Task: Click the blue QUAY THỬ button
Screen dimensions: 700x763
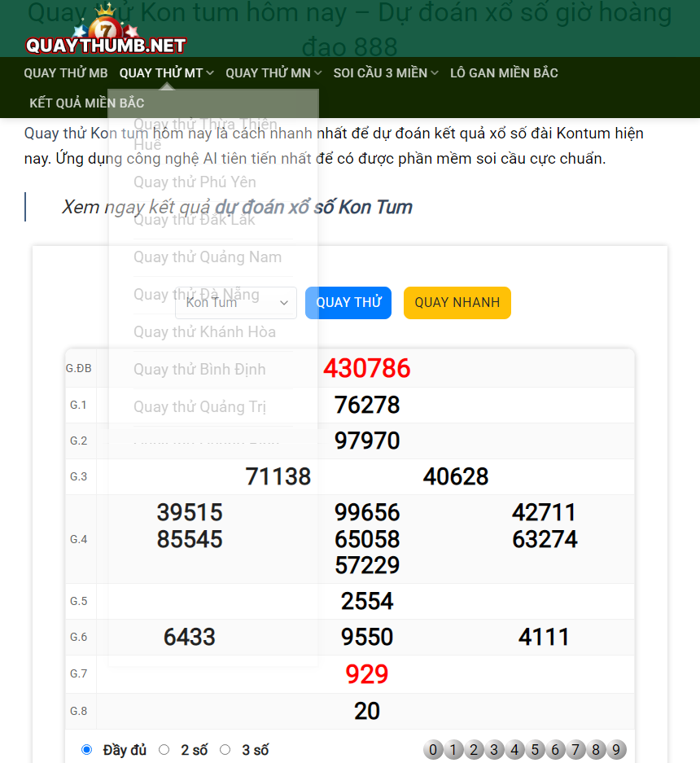Action: click(348, 303)
